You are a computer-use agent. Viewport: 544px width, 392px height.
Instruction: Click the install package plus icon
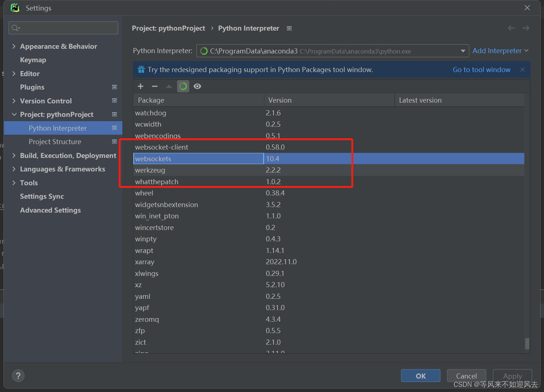(141, 86)
